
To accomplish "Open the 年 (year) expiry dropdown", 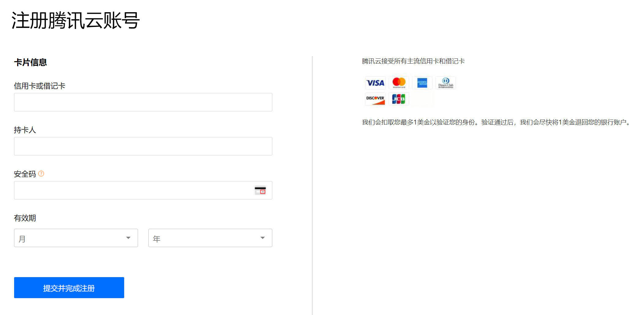I will pos(210,238).
